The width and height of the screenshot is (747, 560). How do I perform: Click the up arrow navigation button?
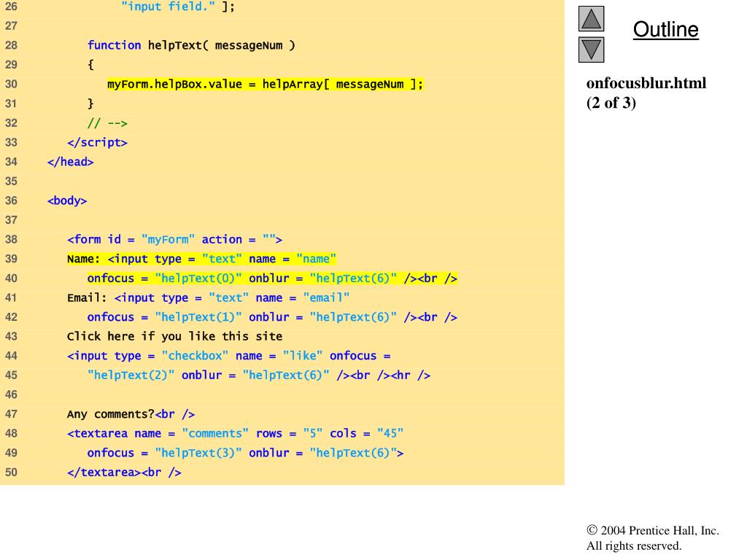point(591,18)
